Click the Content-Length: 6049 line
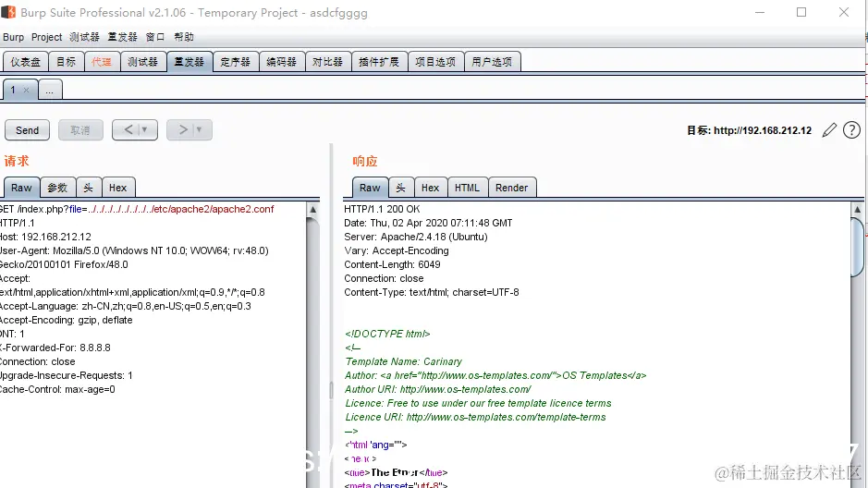 (x=392, y=264)
